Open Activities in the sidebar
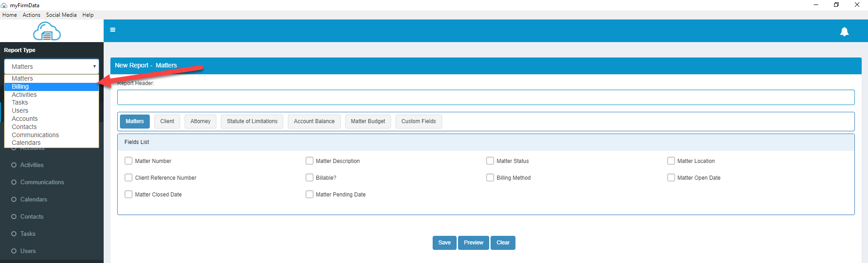Image resolution: width=868 pixels, height=263 pixels. point(32,165)
